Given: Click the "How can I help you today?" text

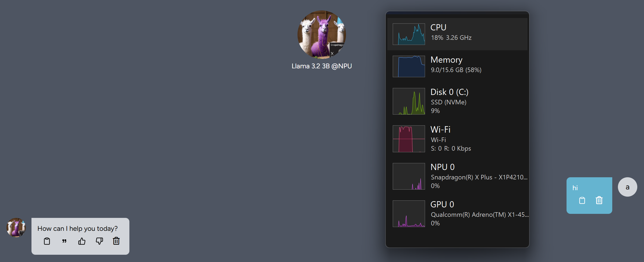Looking at the screenshot, I should 77,229.
